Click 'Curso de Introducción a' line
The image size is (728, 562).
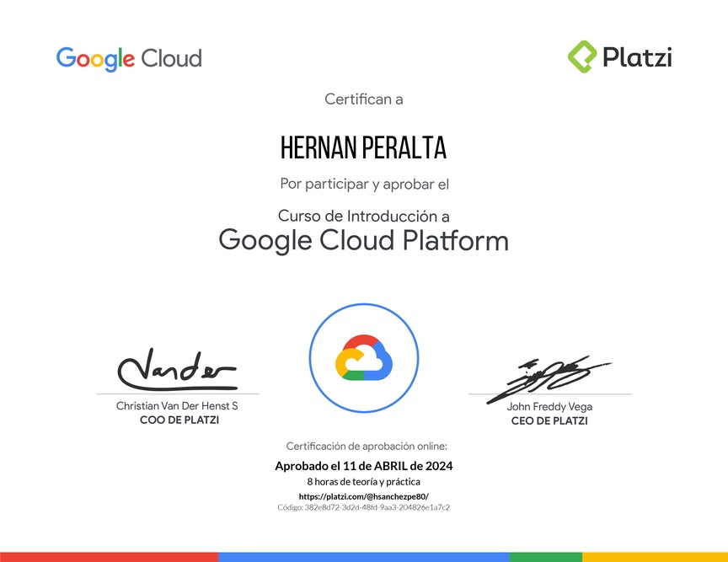click(x=363, y=216)
